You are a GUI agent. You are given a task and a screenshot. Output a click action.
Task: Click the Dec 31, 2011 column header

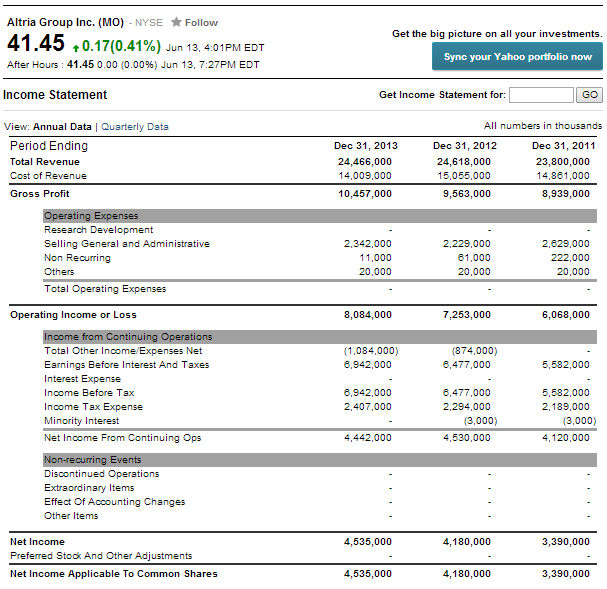[x=564, y=146]
